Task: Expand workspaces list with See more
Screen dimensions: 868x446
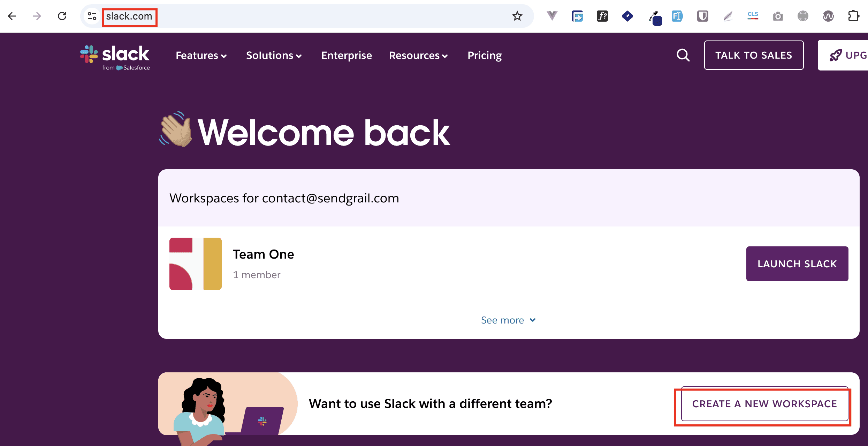Action: pos(508,320)
